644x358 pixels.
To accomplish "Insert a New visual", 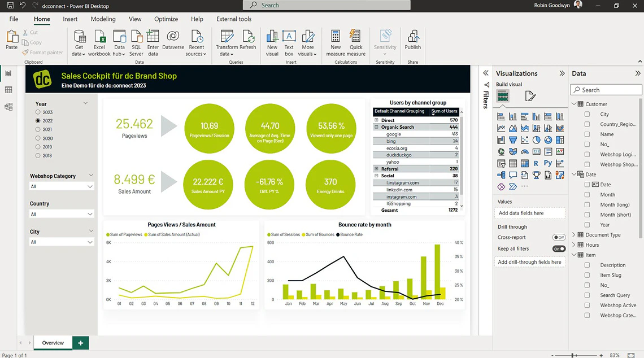I will click(272, 43).
